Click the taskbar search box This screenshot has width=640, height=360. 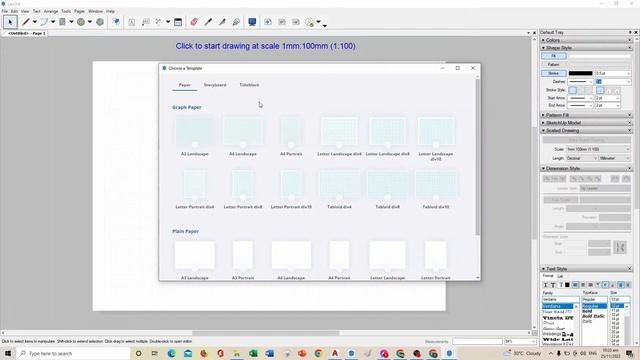(x=73, y=353)
